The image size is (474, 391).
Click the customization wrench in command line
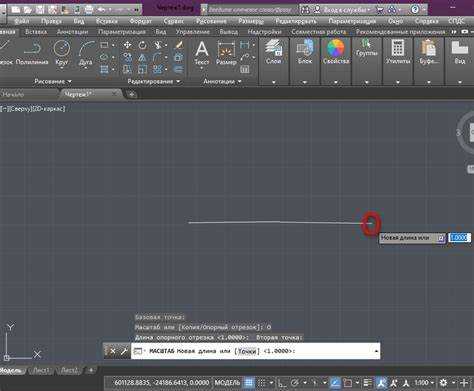(x=124, y=351)
